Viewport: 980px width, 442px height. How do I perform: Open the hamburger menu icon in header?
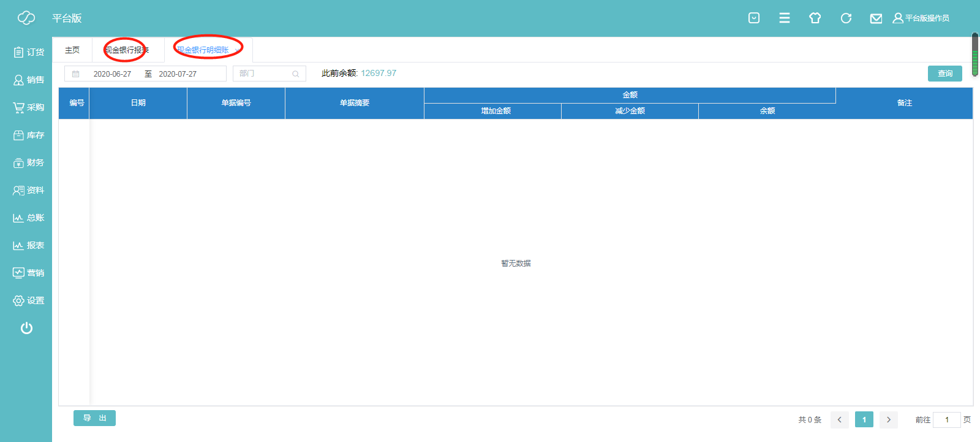[785, 18]
